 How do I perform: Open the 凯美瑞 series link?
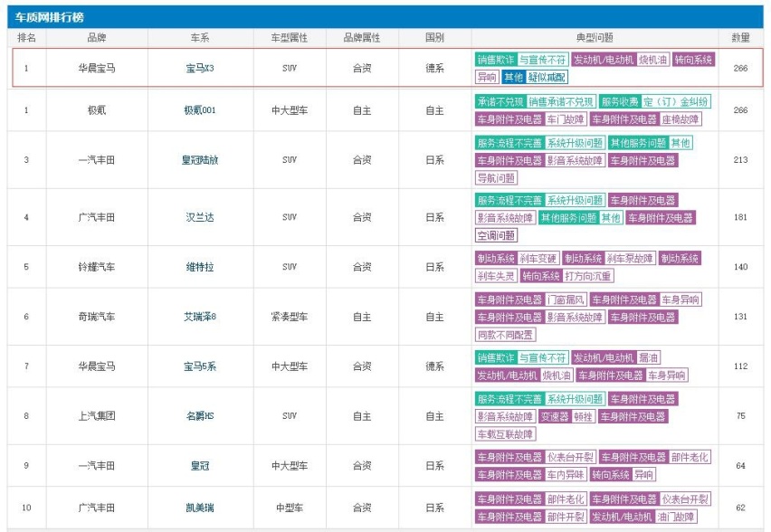[200, 508]
